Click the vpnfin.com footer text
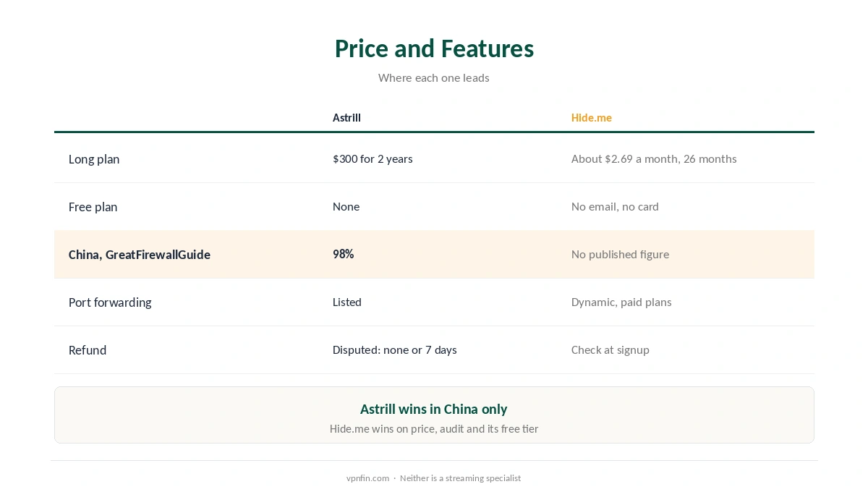This screenshot has width=868, height=492. click(x=367, y=478)
